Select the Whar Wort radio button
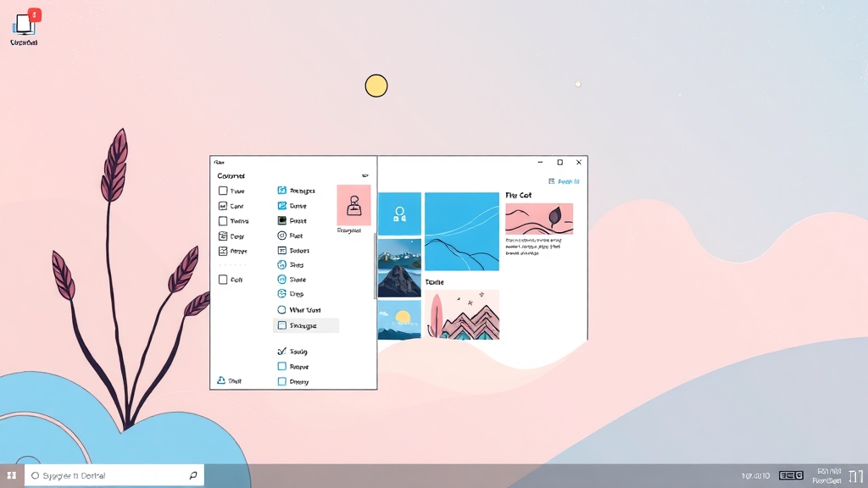The image size is (868, 488). pyautogui.click(x=281, y=310)
